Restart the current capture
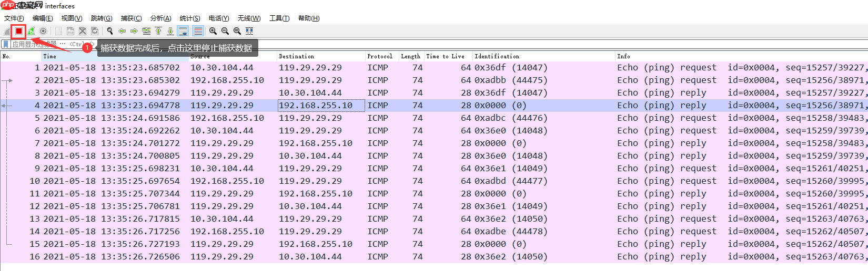The width and height of the screenshot is (868, 271). coord(31,31)
